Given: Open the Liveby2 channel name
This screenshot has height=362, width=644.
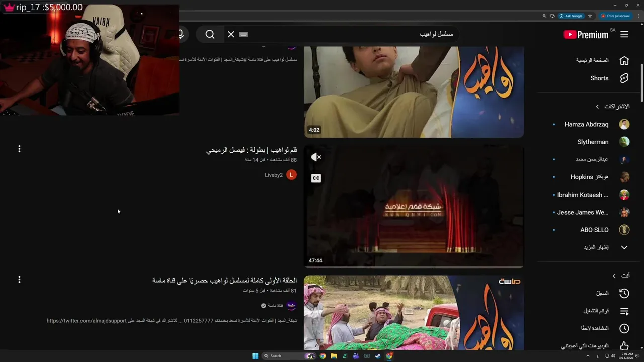Looking at the screenshot, I should [274, 175].
